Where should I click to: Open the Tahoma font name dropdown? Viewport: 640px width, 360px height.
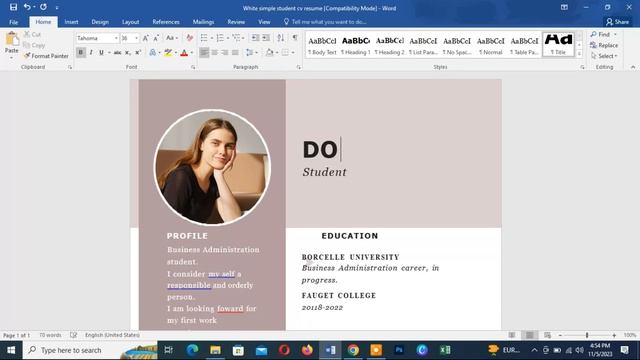click(116, 38)
